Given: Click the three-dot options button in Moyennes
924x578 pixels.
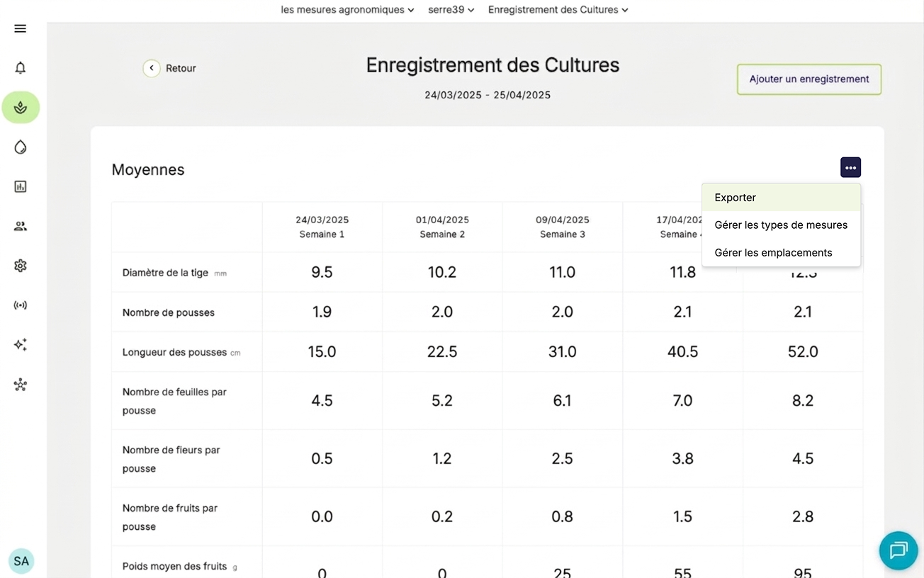Looking at the screenshot, I should 850,168.
